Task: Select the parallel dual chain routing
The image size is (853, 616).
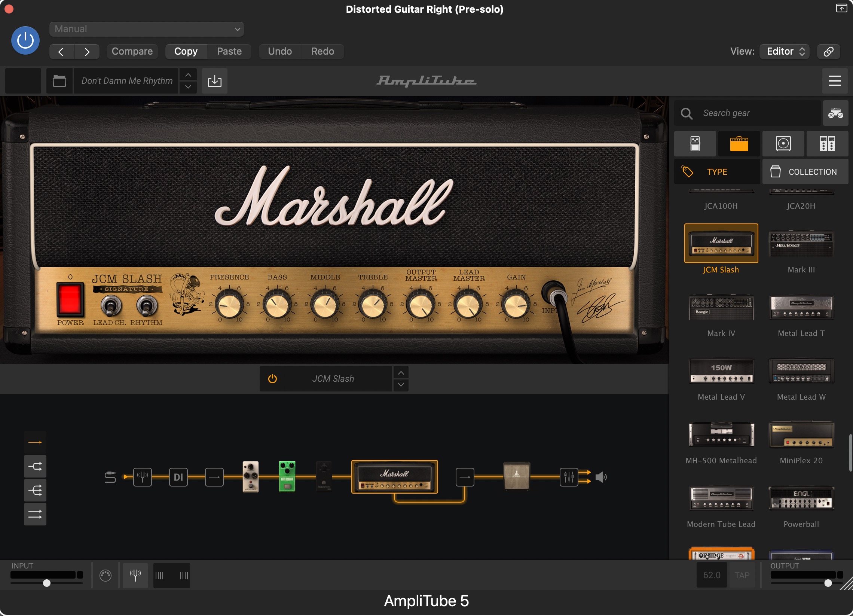Action: point(35,515)
